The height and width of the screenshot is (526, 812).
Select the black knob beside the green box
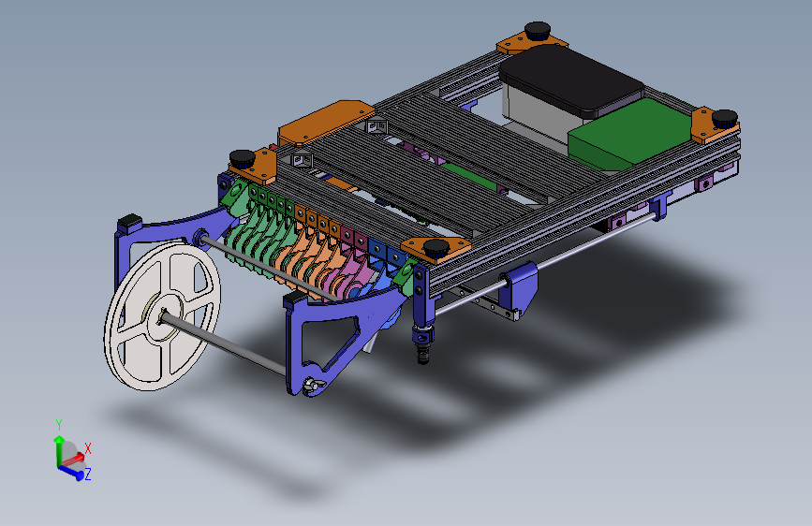pyautogui.click(x=725, y=119)
